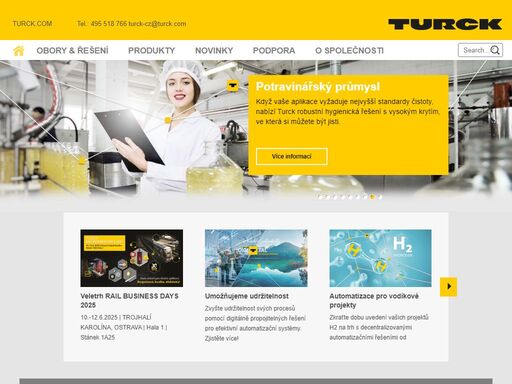Click the text "Stánek 1A25"
The width and height of the screenshot is (512, 384).
[98, 337]
